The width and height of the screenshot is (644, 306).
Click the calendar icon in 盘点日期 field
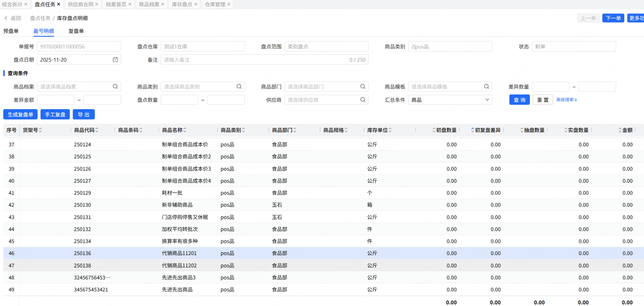pyautogui.click(x=115, y=59)
